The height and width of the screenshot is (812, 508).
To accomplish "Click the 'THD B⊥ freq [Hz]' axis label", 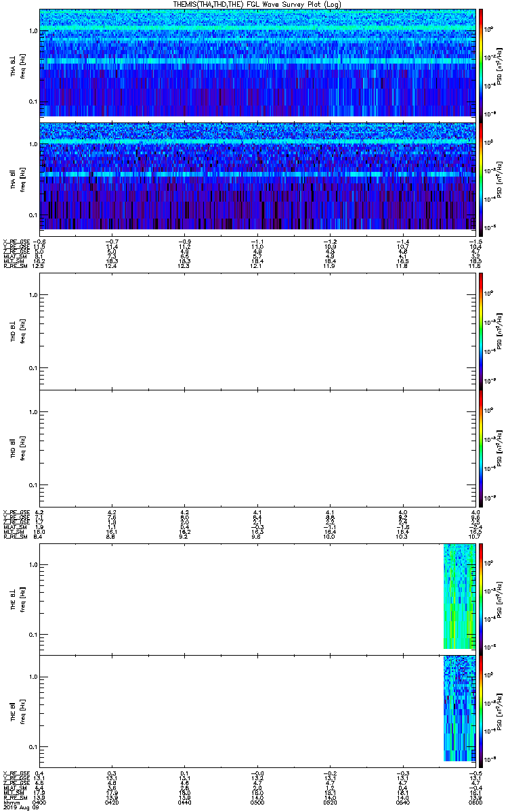I will click(18, 331).
